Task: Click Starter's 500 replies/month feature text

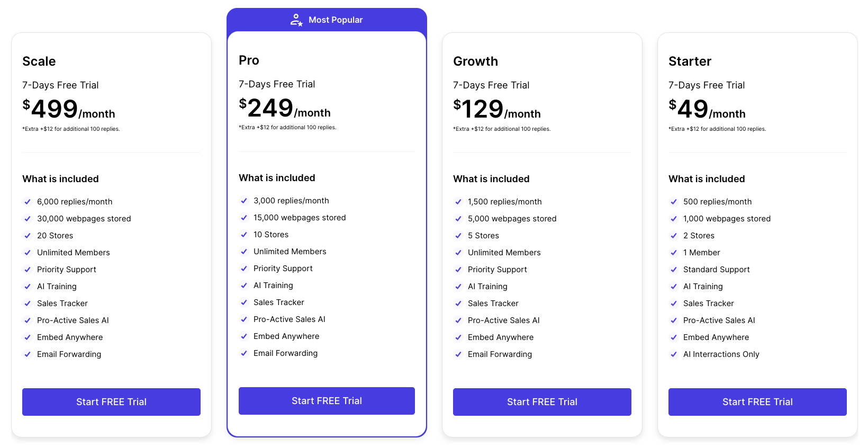Action: coord(717,202)
